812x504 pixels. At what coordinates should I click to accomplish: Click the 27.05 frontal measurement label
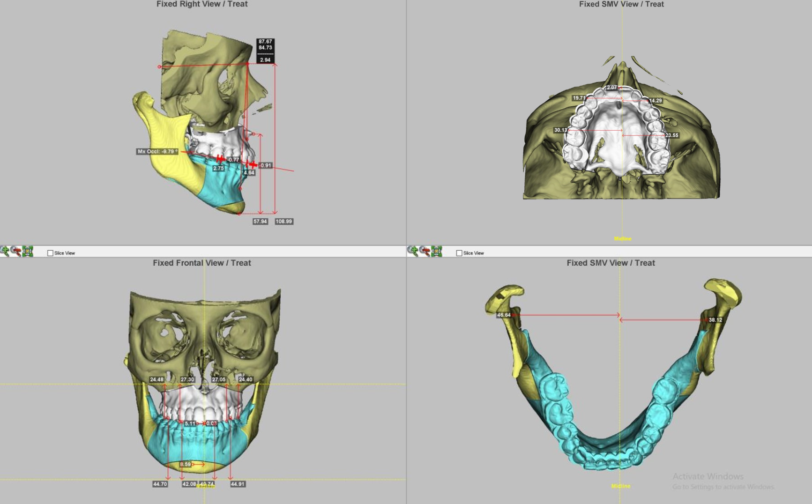click(219, 379)
